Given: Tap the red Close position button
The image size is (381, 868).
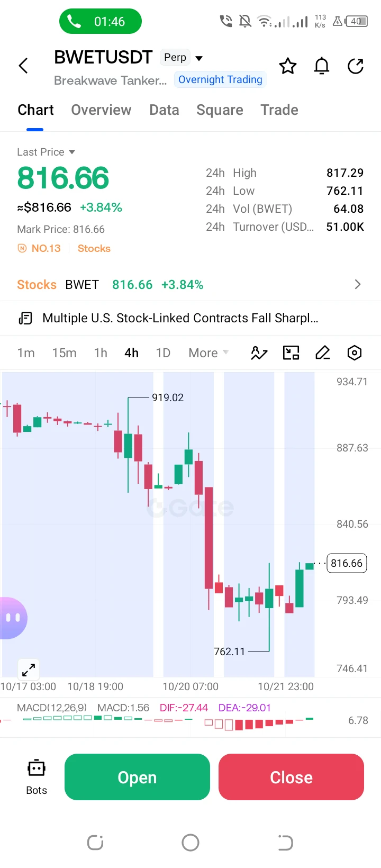Looking at the screenshot, I should 291,777.
